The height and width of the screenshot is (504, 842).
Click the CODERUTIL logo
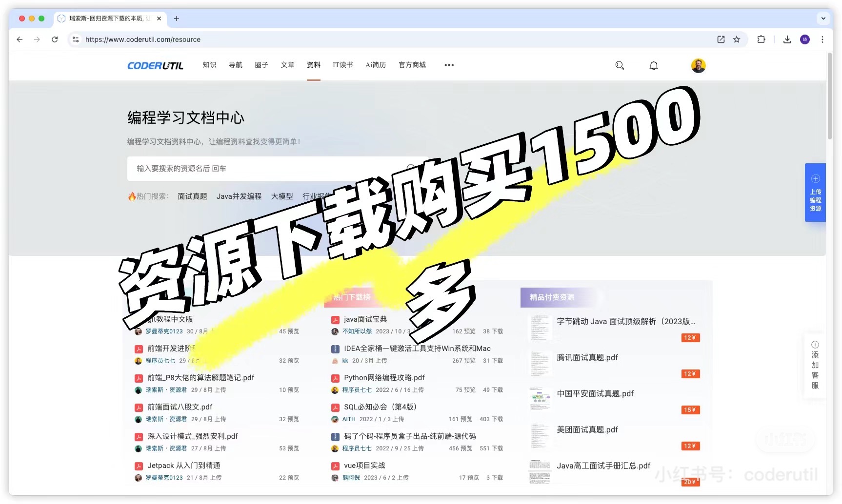pos(155,65)
